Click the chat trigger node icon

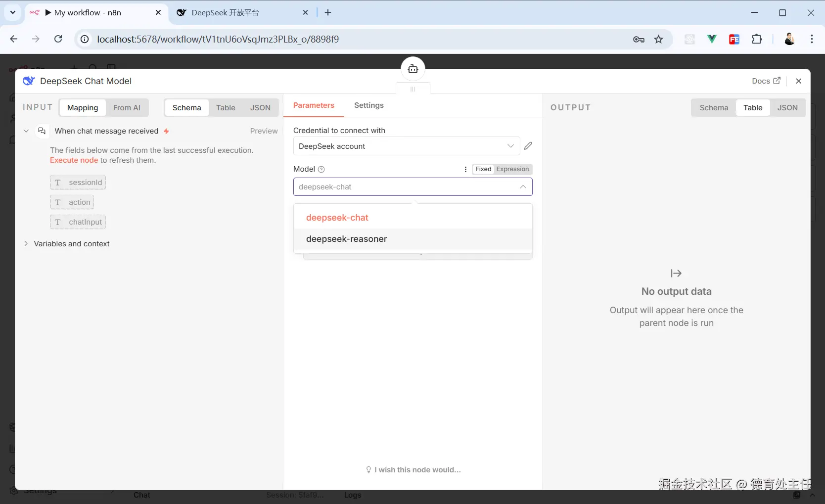42,131
